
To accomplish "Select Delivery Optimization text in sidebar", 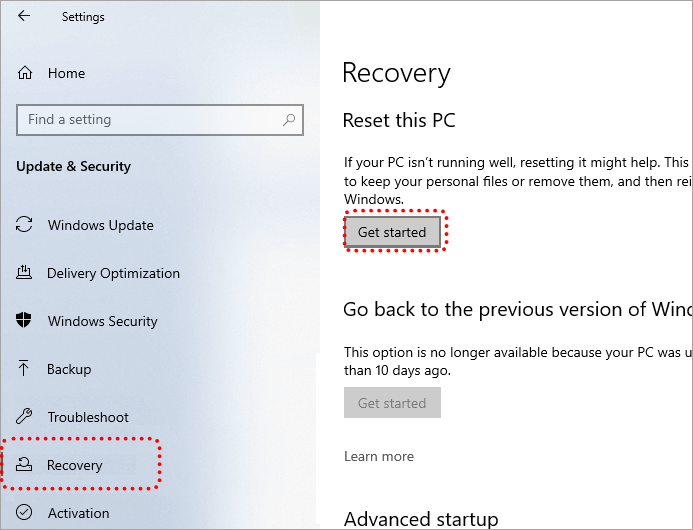I will pyautogui.click(x=113, y=273).
